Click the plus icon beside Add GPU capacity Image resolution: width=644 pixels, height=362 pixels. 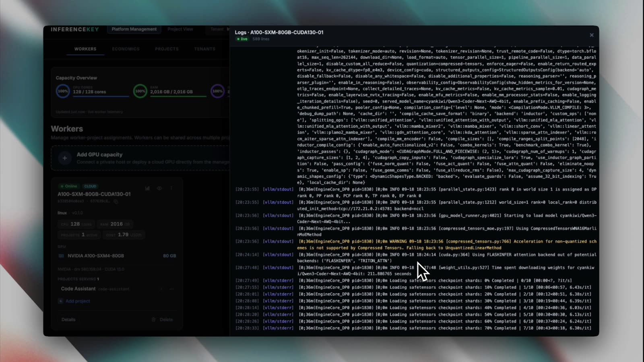(x=65, y=158)
